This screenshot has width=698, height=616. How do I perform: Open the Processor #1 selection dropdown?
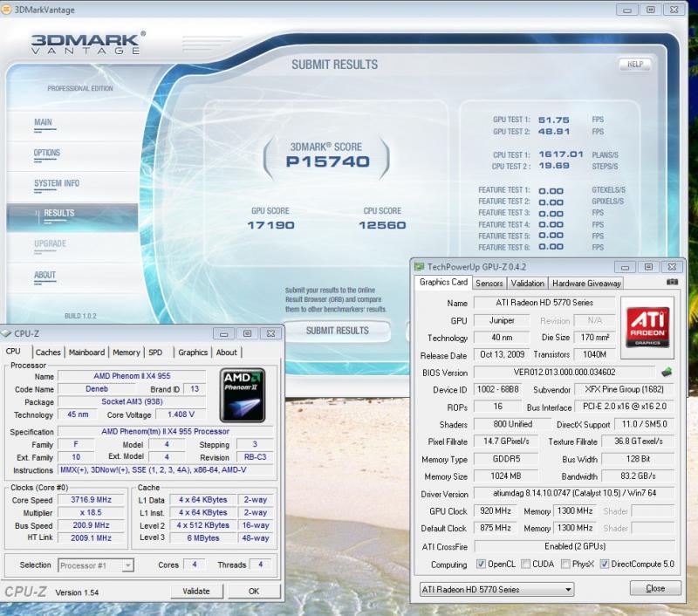pyautogui.click(x=96, y=565)
